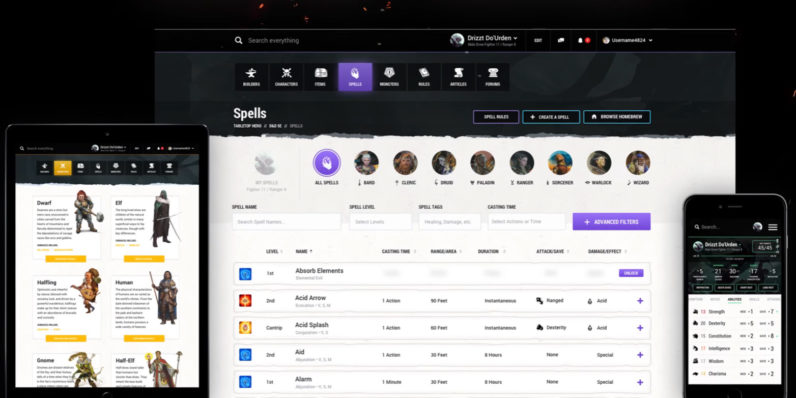Click the Spell Name search field
796x398 pixels.
286,222
